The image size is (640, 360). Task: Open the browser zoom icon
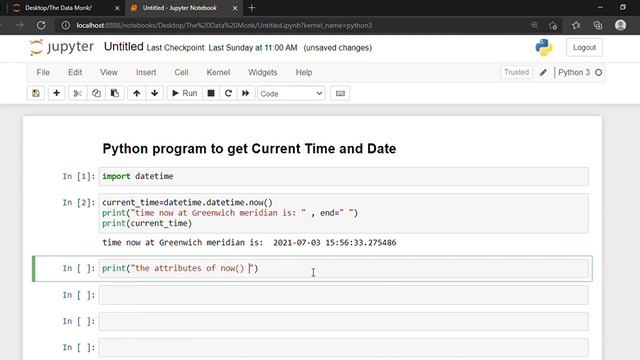click(x=534, y=25)
